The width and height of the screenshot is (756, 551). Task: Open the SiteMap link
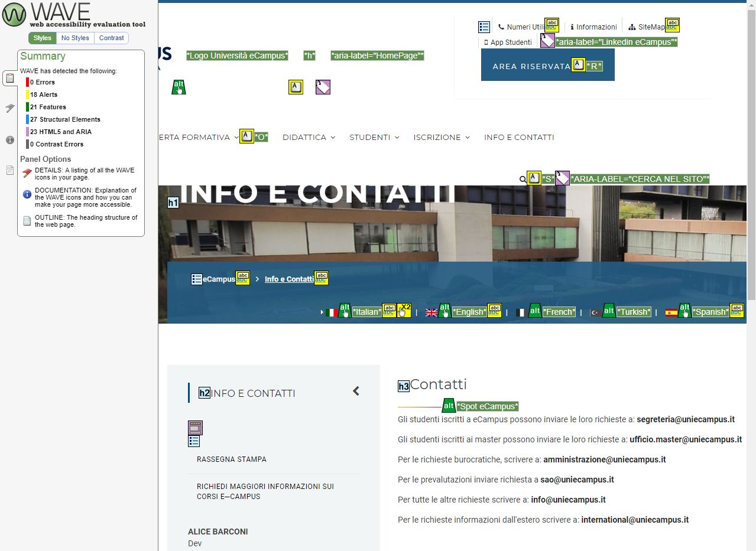(x=647, y=27)
